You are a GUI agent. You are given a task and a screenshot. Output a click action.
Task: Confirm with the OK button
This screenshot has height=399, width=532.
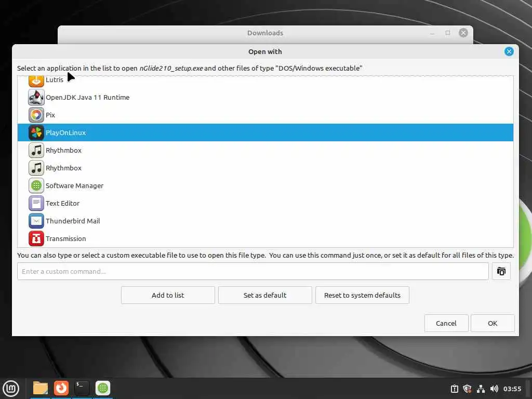pyautogui.click(x=493, y=323)
